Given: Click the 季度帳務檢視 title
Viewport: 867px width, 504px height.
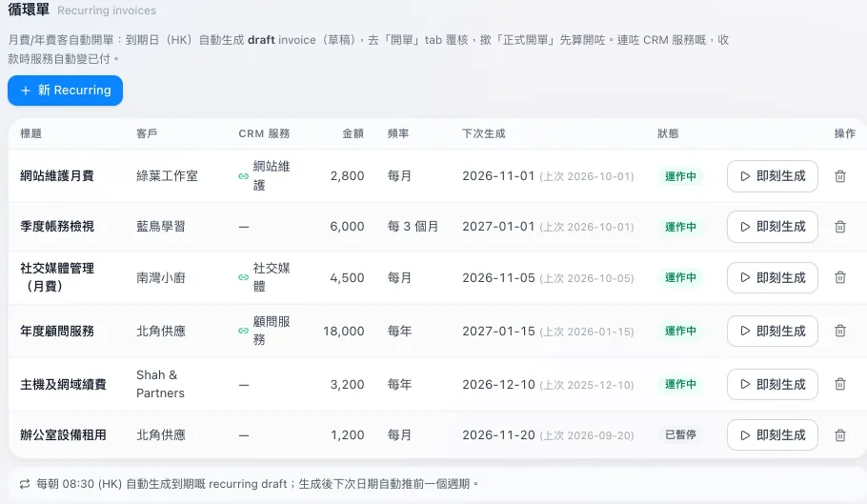Looking at the screenshot, I should click(57, 227).
